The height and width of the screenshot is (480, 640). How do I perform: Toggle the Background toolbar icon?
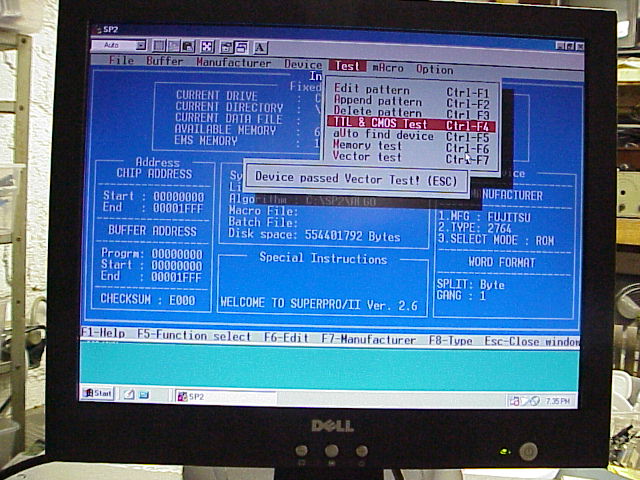pos(241,48)
